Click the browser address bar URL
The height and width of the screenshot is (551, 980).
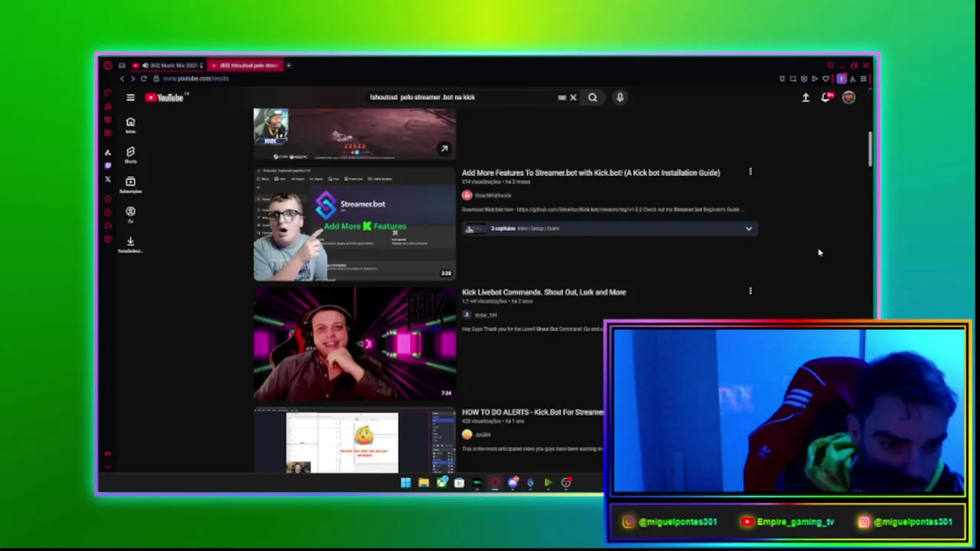pos(196,78)
